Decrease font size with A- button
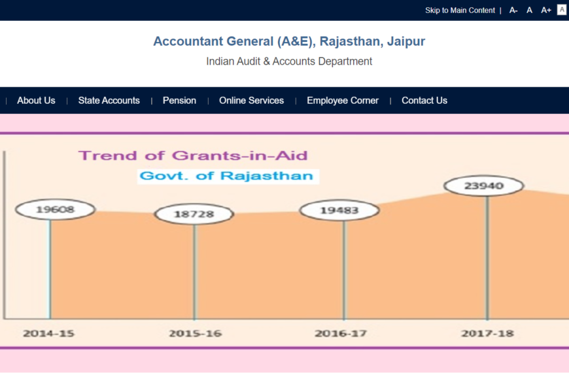569x392 pixels. (x=513, y=10)
